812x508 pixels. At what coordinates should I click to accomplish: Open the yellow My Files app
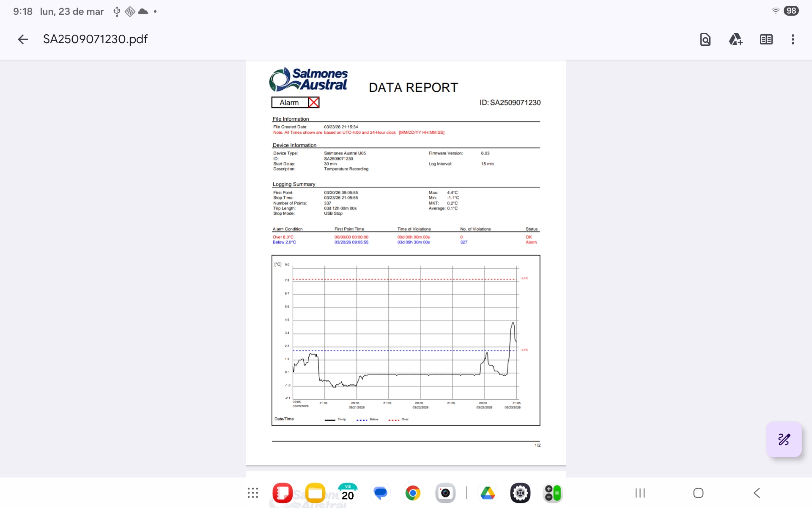(x=315, y=493)
